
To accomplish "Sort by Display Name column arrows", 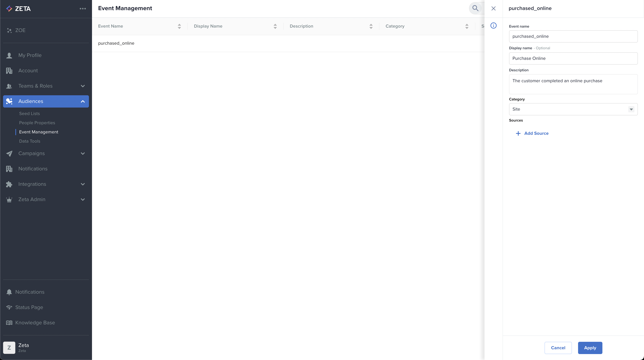I will click(x=275, y=26).
